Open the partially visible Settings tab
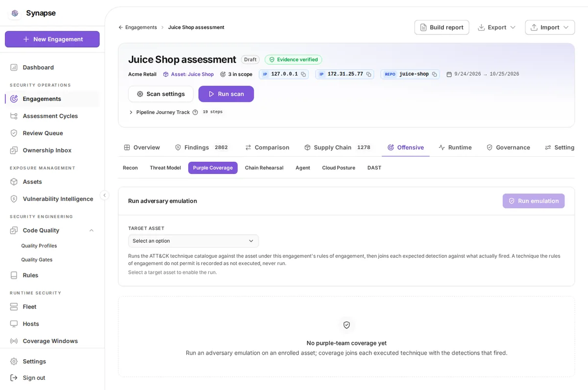Image resolution: width=588 pixels, height=390 pixels. tap(560, 147)
